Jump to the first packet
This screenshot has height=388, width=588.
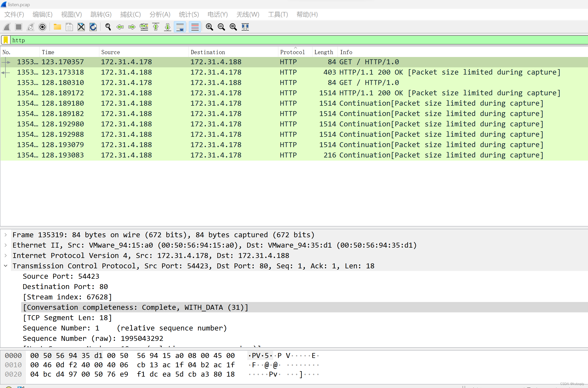(156, 27)
